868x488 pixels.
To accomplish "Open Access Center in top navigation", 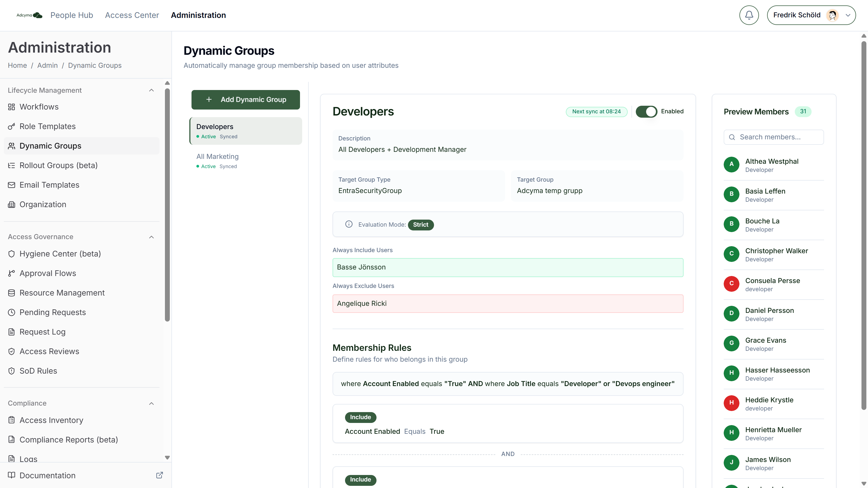I will pos(132,15).
